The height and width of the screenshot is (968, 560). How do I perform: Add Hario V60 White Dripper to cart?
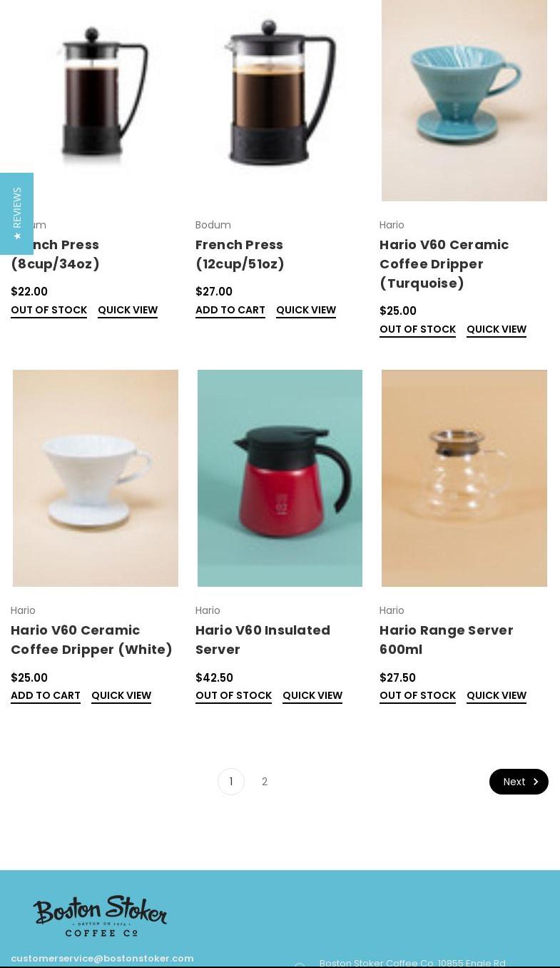(46, 695)
